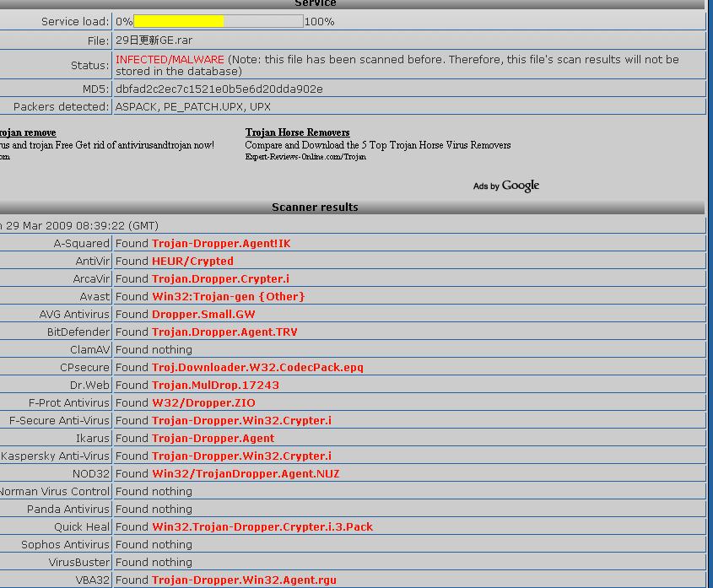Select the file name 29日更新GE.rar

pyautogui.click(x=154, y=40)
